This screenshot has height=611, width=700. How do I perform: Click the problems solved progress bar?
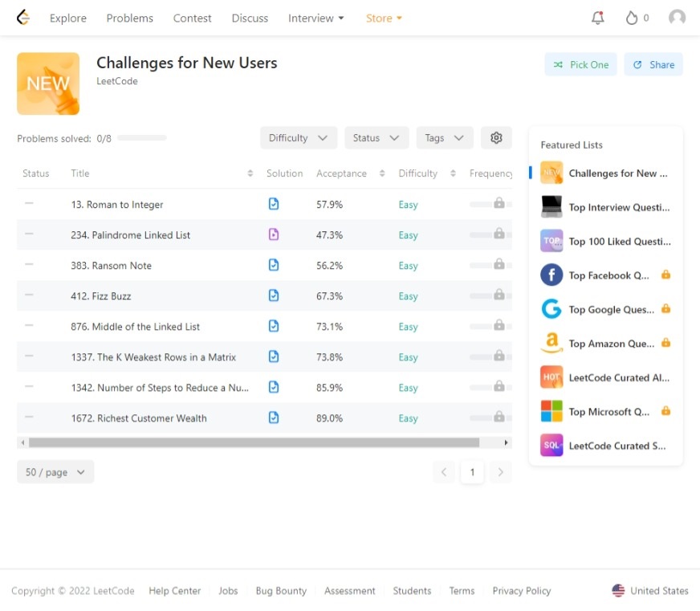[142, 137]
